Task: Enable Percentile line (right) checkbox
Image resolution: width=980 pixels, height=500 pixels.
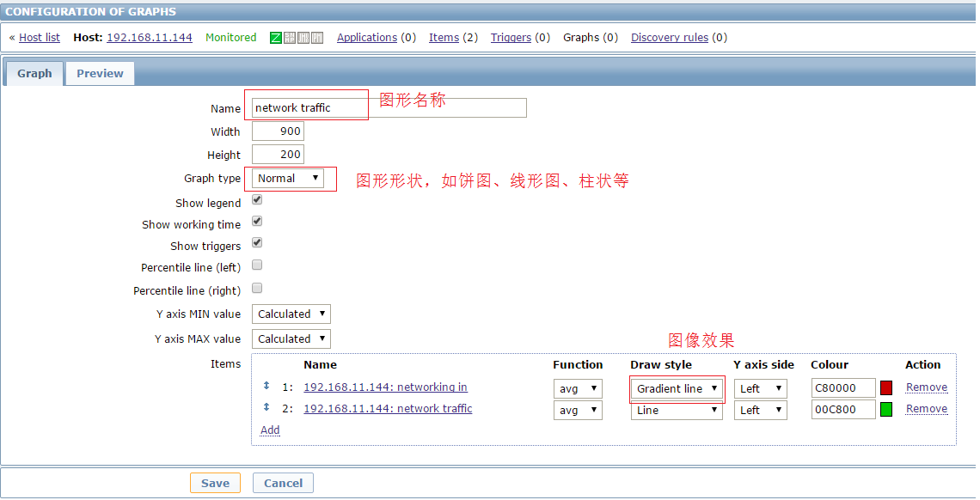Action: pyautogui.click(x=257, y=288)
